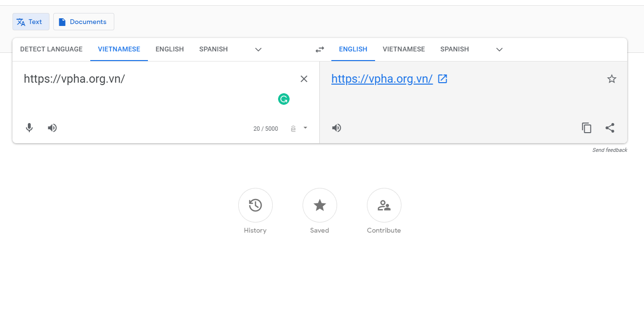Click the Send feedback link

point(609,150)
